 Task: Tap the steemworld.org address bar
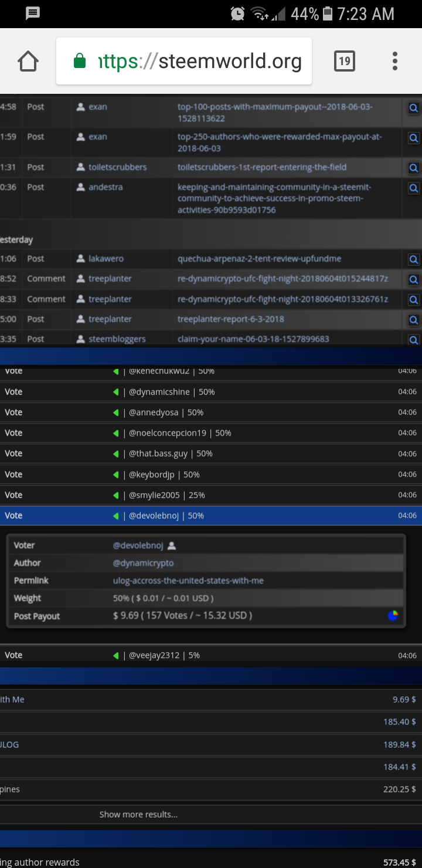point(184,61)
